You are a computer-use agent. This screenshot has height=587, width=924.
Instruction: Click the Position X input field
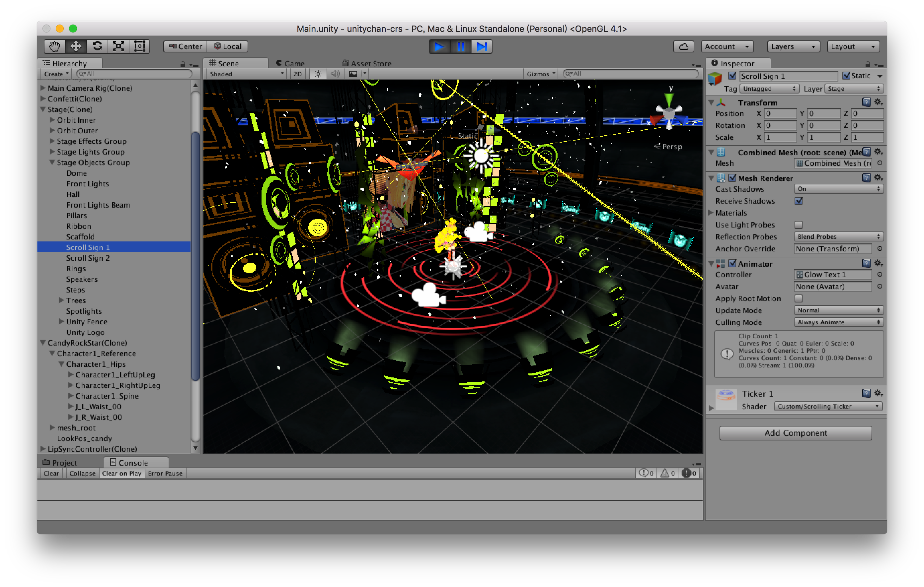[x=780, y=113]
